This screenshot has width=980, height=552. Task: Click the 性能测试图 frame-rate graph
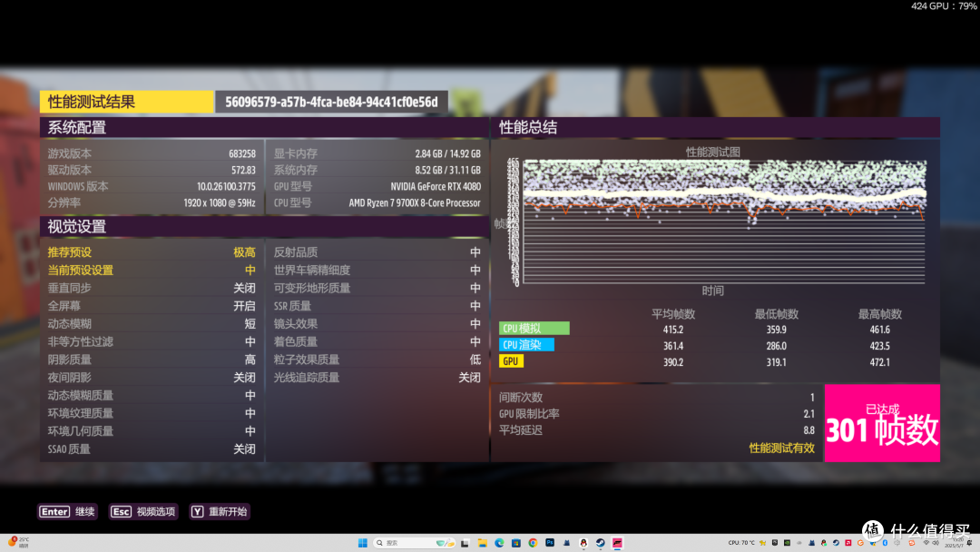click(724, 222)
